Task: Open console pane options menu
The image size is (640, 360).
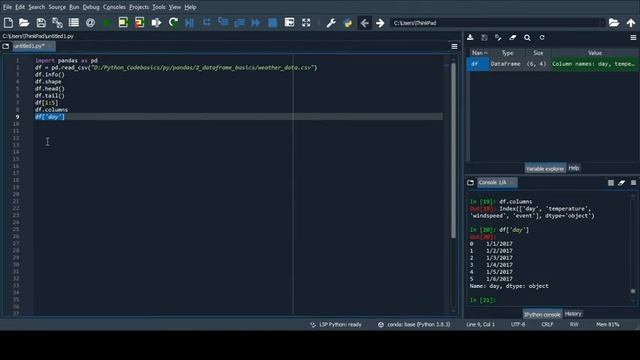Action: pyautogui.click(x=633, y=183)
